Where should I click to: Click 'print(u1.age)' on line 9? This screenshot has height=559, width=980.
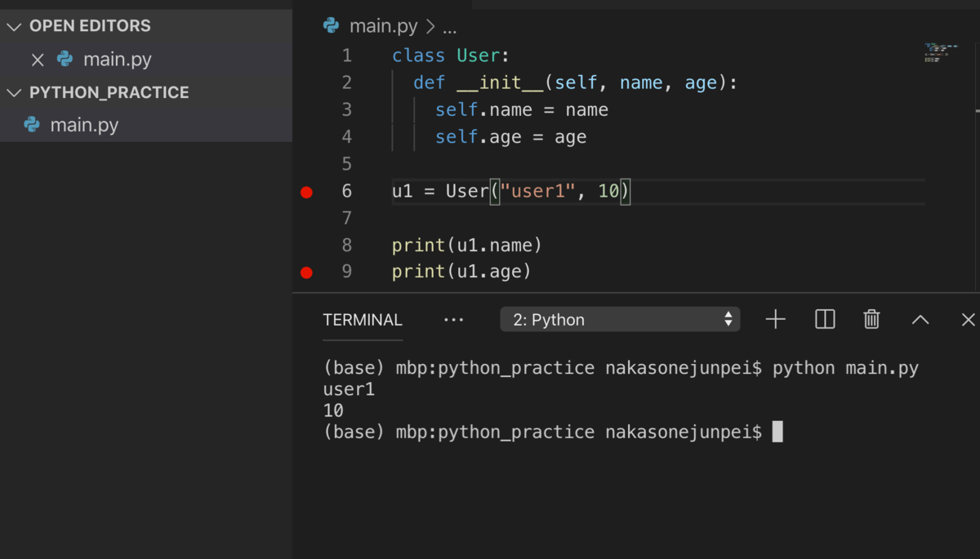[462, 272]
